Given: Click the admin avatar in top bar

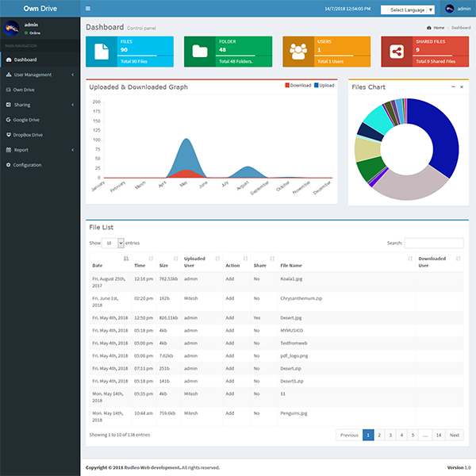Looking at the screenshot, I should click(x=449, y=10).
